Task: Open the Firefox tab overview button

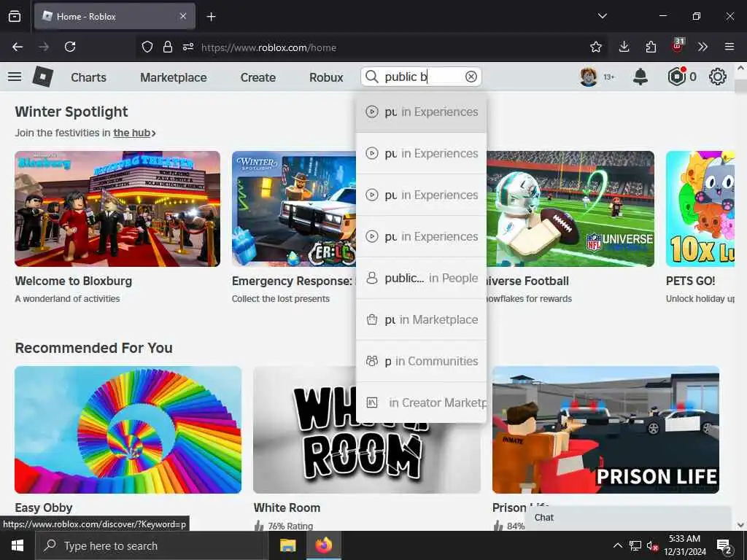Action: point(15,16)
